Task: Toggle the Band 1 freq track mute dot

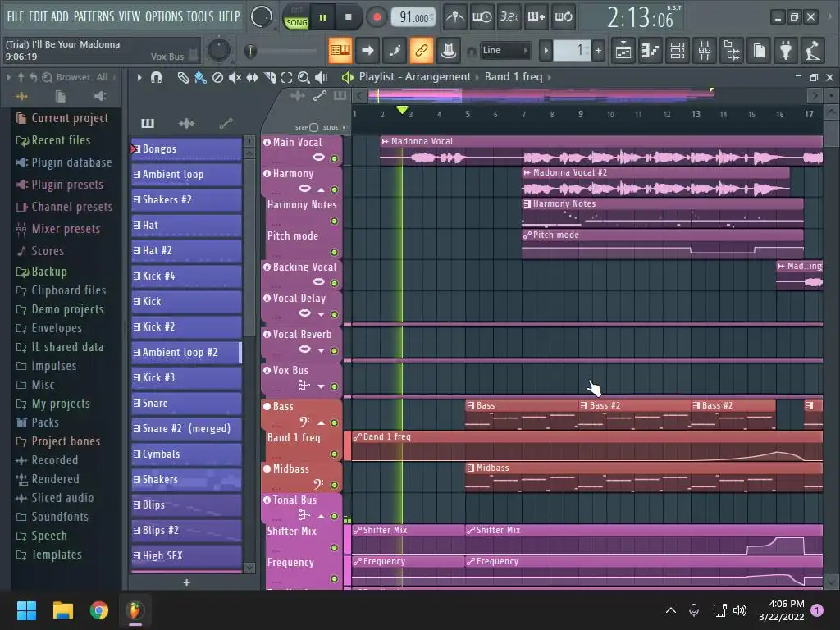Action: pos(335,454)
